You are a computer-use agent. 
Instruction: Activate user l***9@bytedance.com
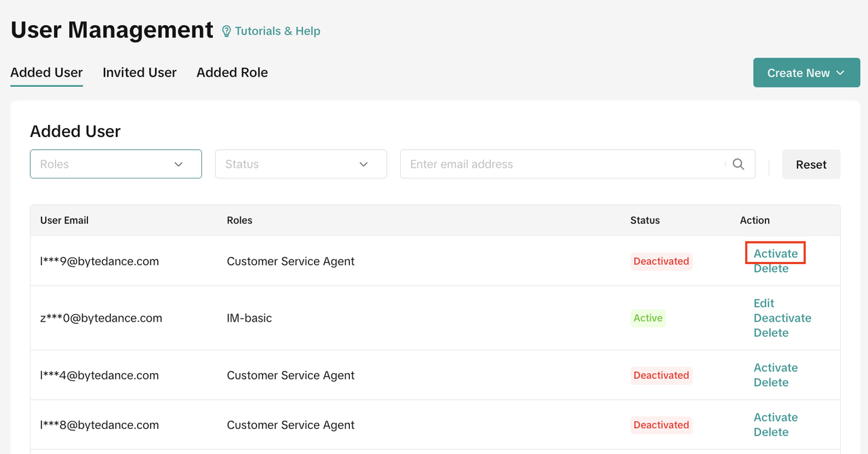coord(776,254)
